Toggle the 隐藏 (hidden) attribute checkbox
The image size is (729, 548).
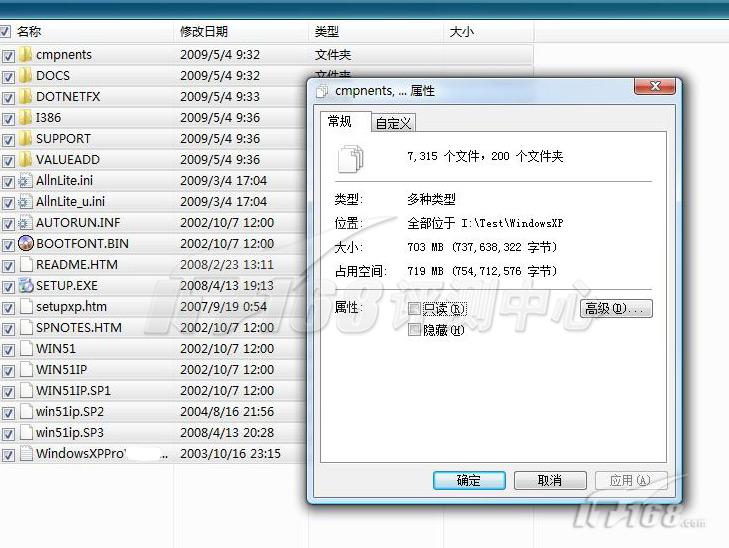click(x=414, y=330)
